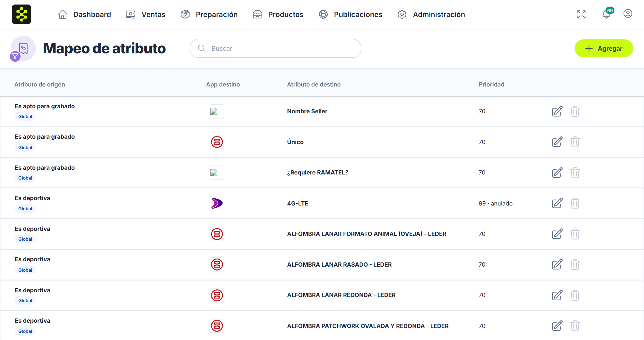Select the Nombre Seller destination text
The width and height of the screenshot is (644, 340).
307,111
